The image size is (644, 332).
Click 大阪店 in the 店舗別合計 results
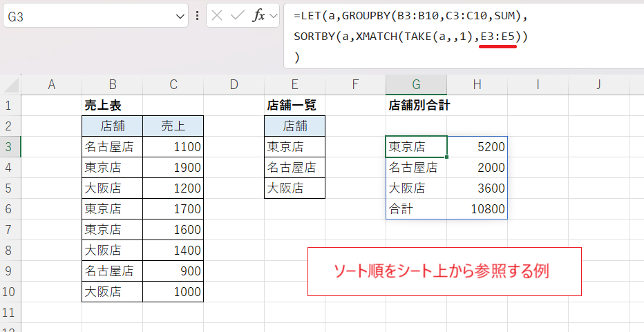(x=417, y=188)
